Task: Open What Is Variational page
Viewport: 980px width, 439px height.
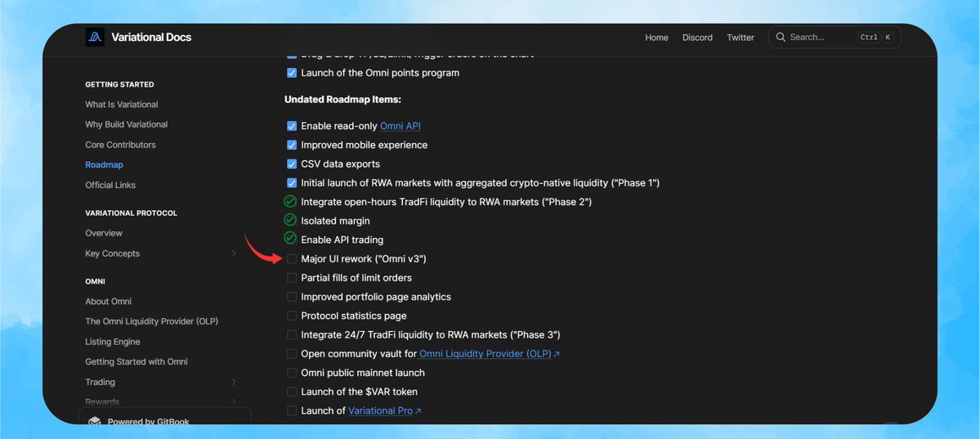Action: click(x=122, y=105)
